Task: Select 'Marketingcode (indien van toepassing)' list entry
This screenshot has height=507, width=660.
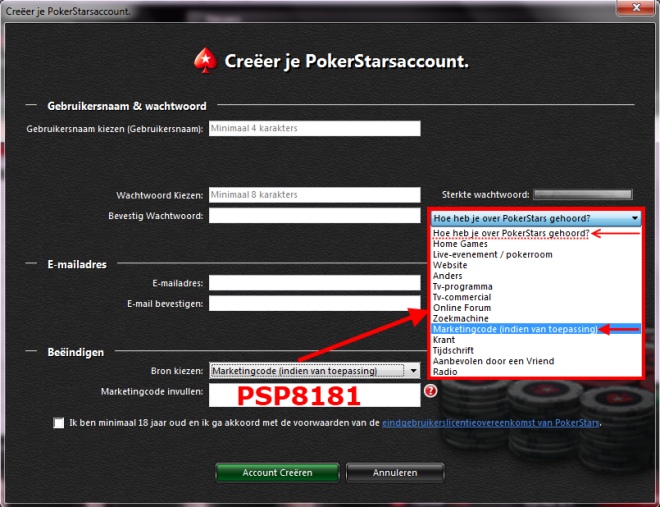Action: tap(536, 329)
